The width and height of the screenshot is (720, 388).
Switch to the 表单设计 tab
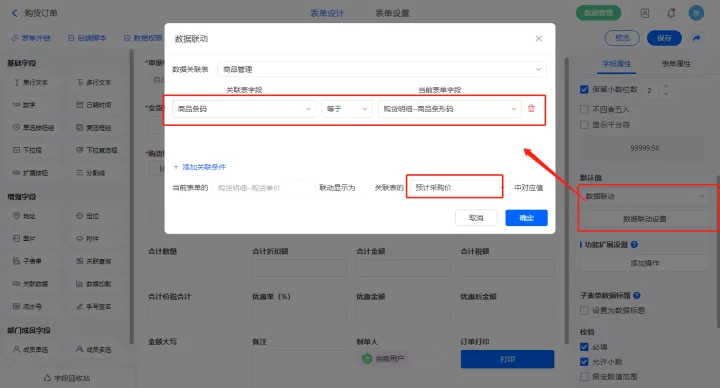coord(327,13)
